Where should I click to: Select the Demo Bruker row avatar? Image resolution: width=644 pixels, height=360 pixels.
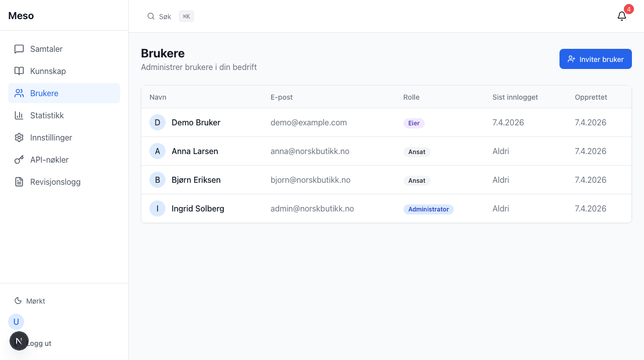[x=157, y=122]
